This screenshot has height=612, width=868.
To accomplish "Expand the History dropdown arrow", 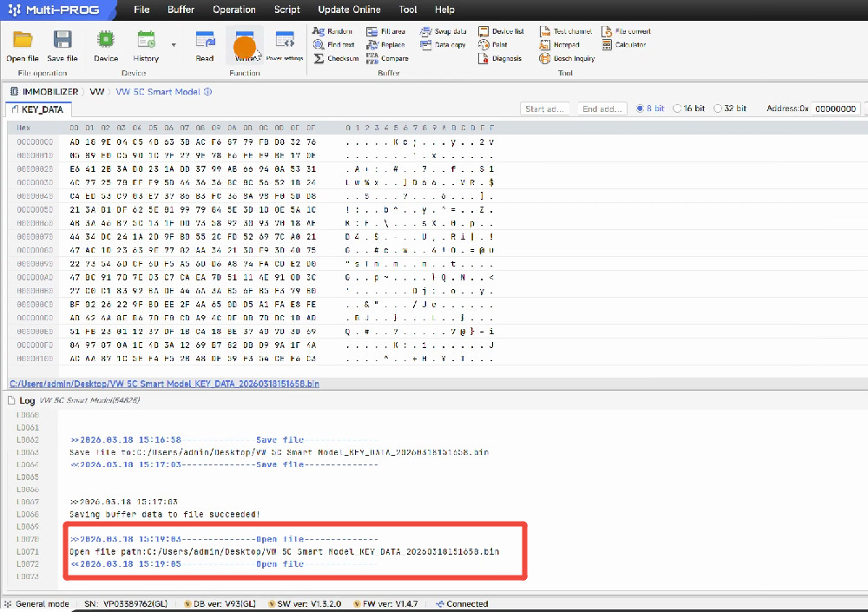I will 174,43.
